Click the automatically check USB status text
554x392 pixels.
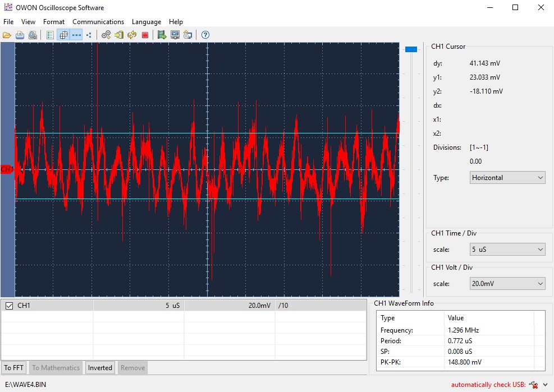click(488, 385)
